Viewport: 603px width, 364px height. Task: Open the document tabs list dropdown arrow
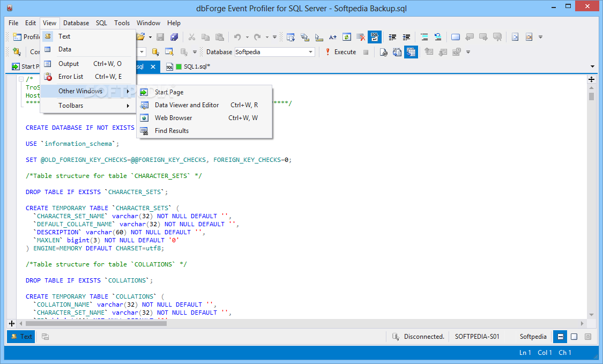coord(592,66)
